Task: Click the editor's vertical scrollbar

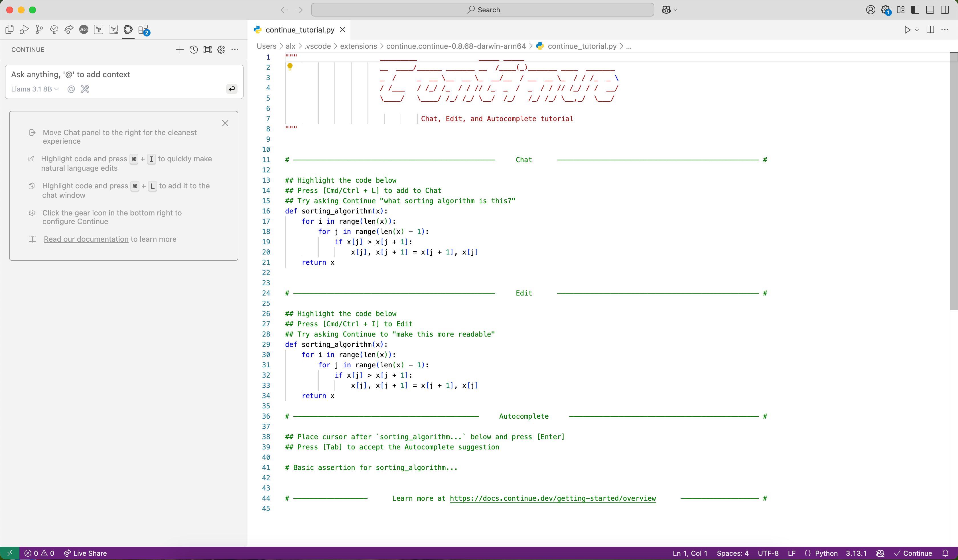Action: tap(953, 182)
